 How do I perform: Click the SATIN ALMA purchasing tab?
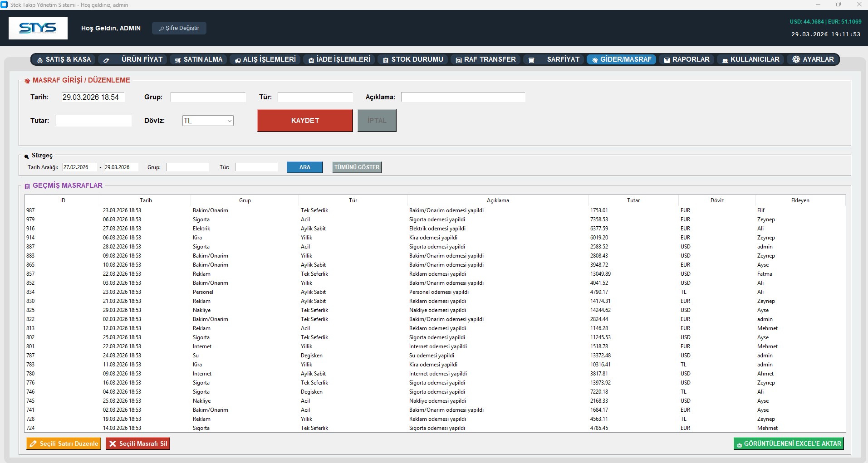pos(199,59)
